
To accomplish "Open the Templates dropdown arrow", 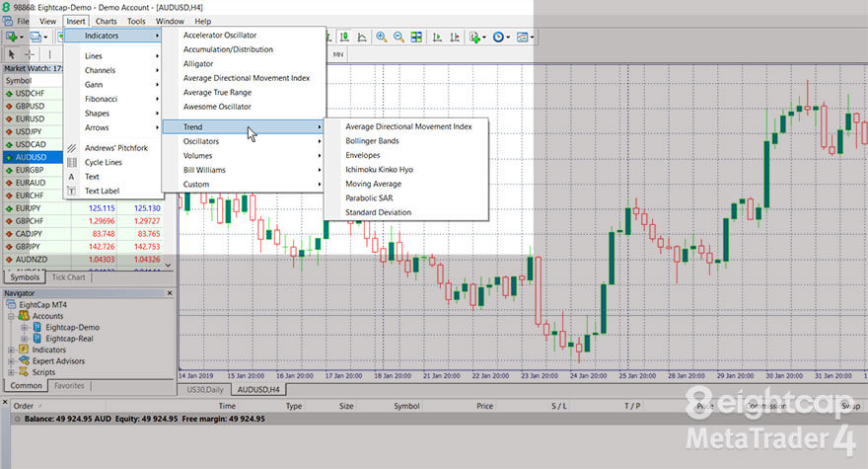I will click(532, 38).
